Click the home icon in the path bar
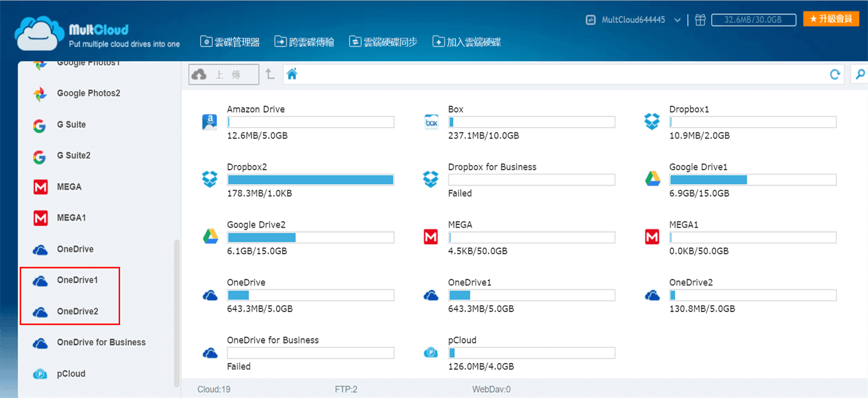The width and height of the screenshot is (868, 398). pyautogui.click(x=292, y=74)
